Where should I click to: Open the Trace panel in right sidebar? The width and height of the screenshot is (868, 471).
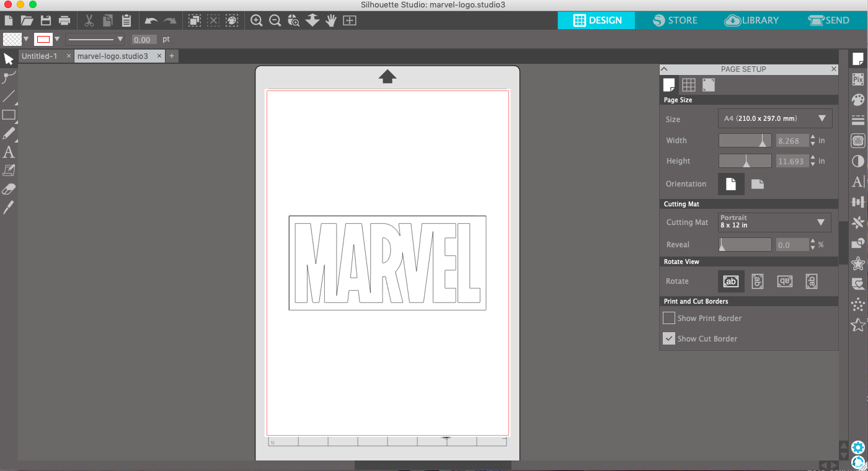tap(858, 141)
